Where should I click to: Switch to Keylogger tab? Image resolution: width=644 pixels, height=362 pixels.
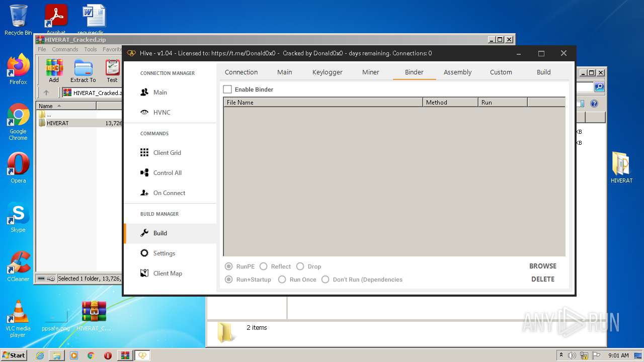327,72
